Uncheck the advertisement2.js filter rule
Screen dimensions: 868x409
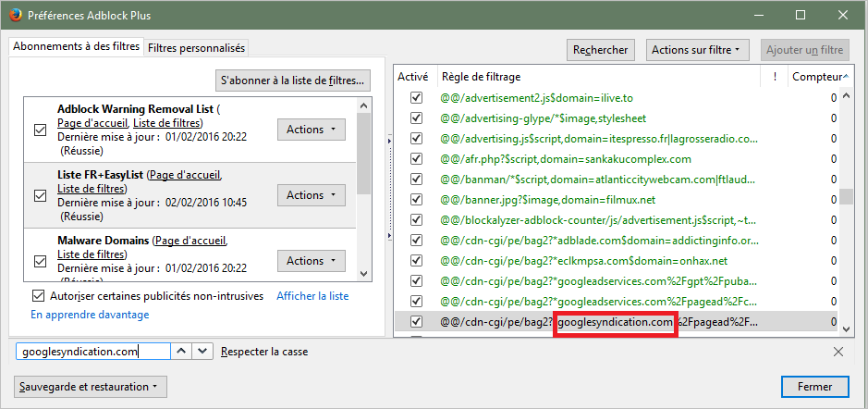pyautogui.click(x=416, y=98)
